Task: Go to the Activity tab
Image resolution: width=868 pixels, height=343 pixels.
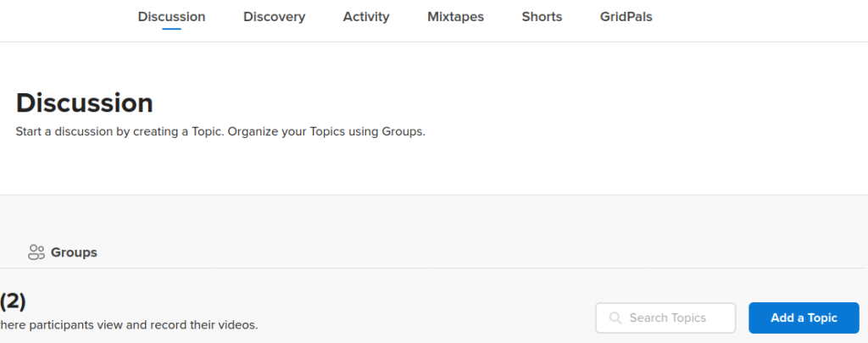Action: pos(366,17)
